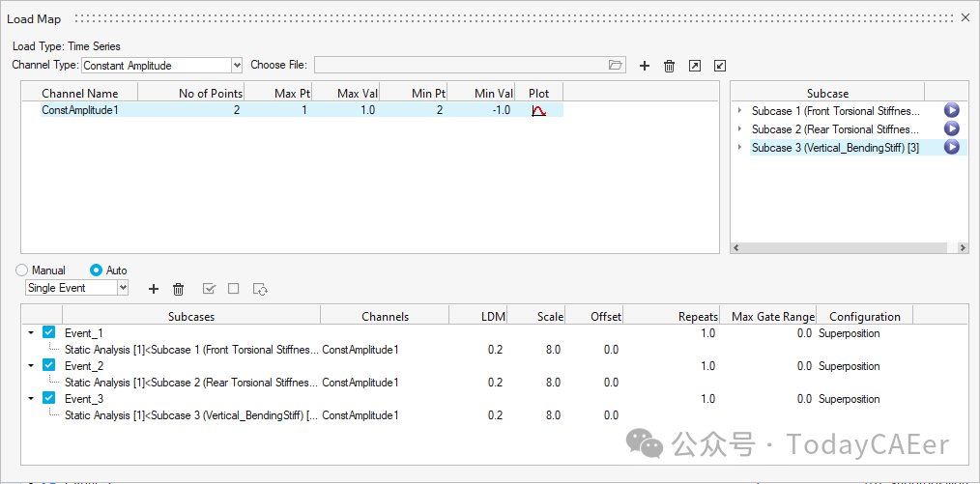The width and height of the screenshot is (980, 484).
Task: Collapse the Event_2 tree node
Action: pyautogui.click(x=31, y=366)
